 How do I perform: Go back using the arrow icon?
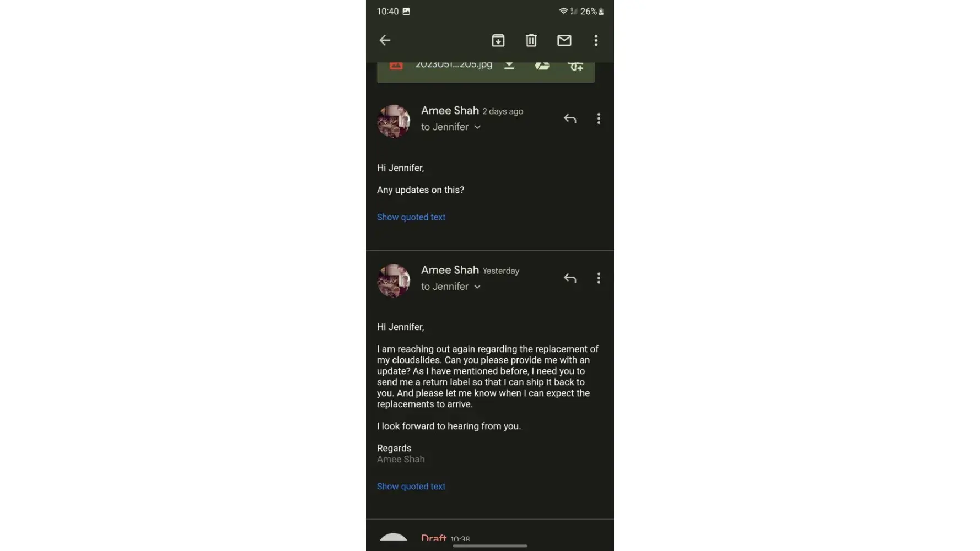pos(385,40)
